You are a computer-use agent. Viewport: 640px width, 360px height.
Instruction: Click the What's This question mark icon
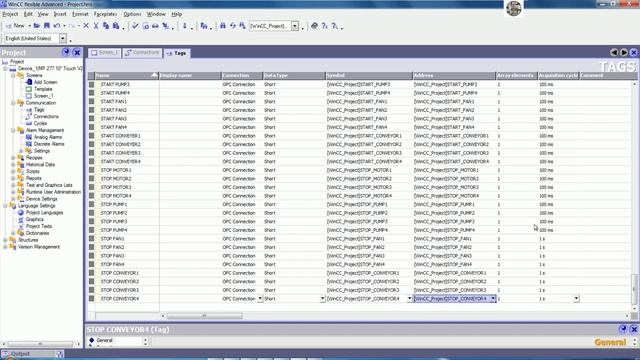[324, 26]
